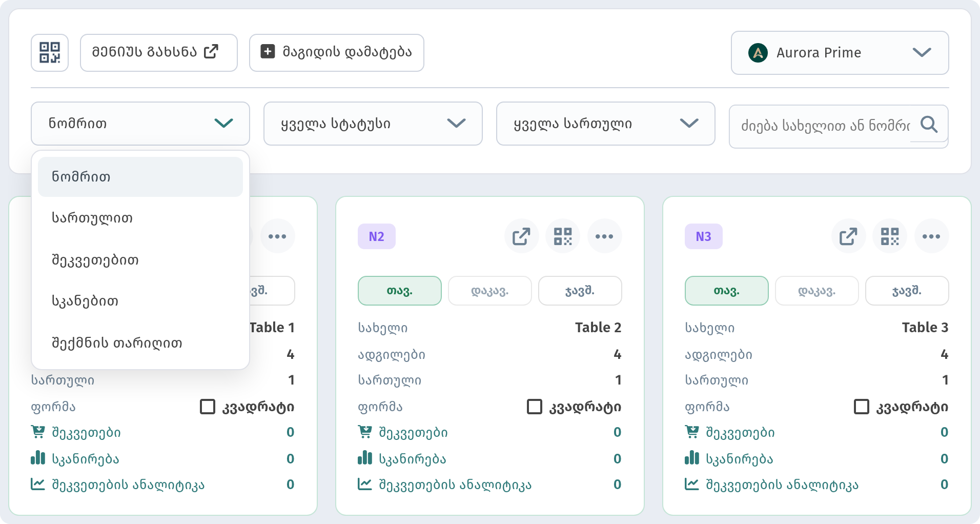This screenshot has height=524, width=980.
Task: Set Table 3 status to დაკავ.
Action: coord(817,291)
